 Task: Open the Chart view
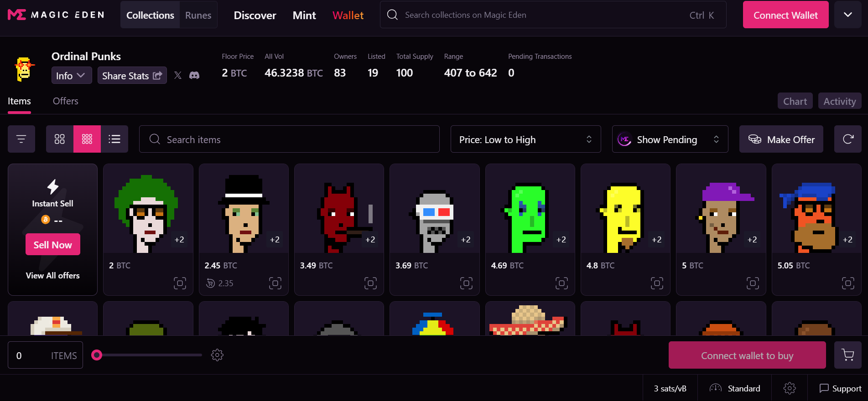[795, 101]
